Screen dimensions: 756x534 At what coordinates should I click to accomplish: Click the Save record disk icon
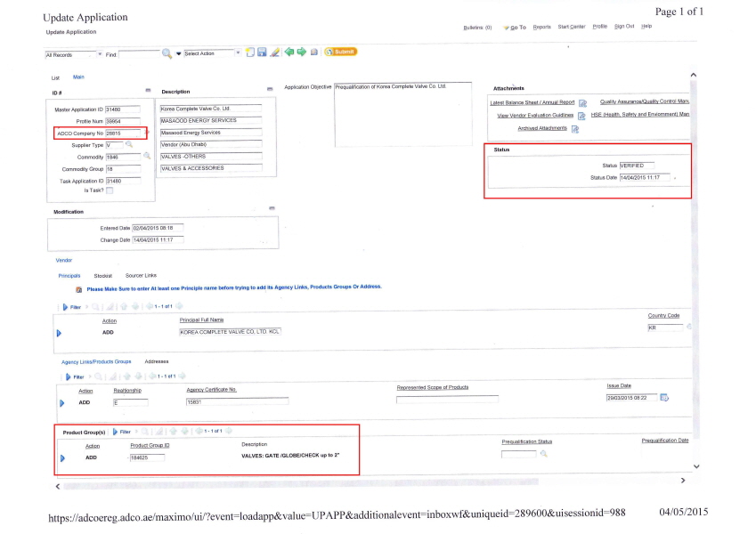coord(262,53)
